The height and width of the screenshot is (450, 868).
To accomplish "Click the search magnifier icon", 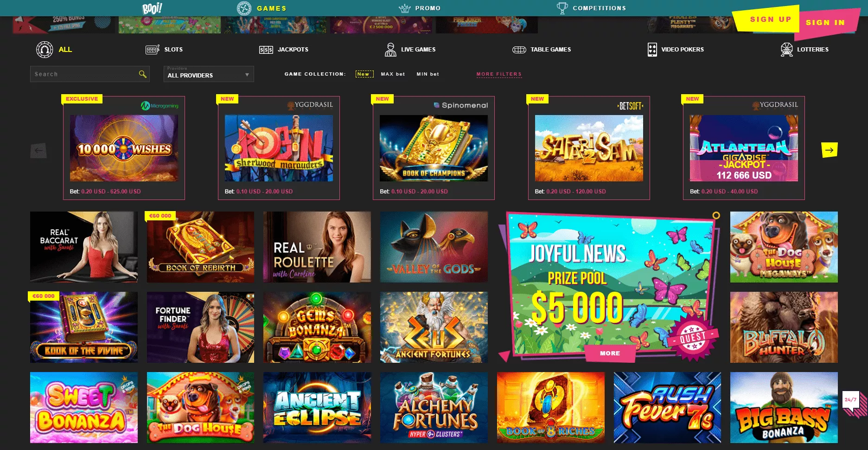I will click(x=142, y=74).
